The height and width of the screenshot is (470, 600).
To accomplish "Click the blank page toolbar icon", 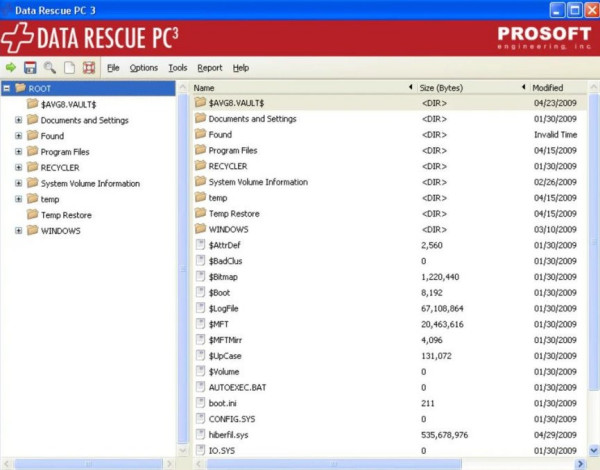I will (x=69, y=67).
